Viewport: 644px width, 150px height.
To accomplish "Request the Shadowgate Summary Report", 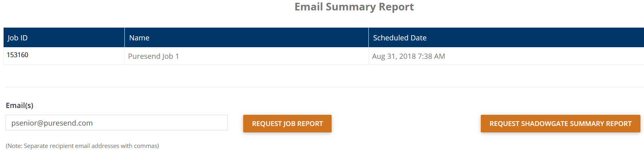I will pos(560,124).
